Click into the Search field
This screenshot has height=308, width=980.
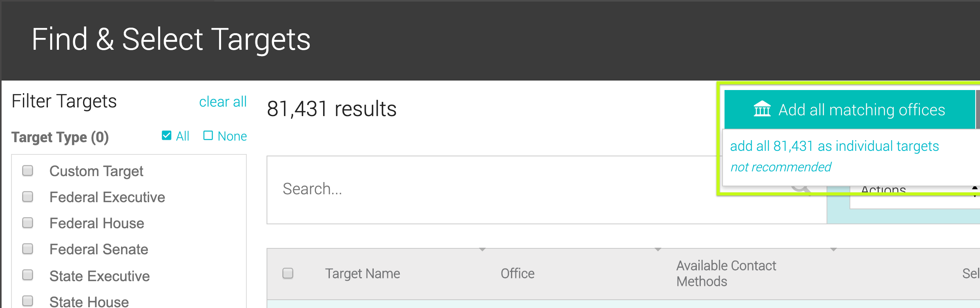pos(494,190)
